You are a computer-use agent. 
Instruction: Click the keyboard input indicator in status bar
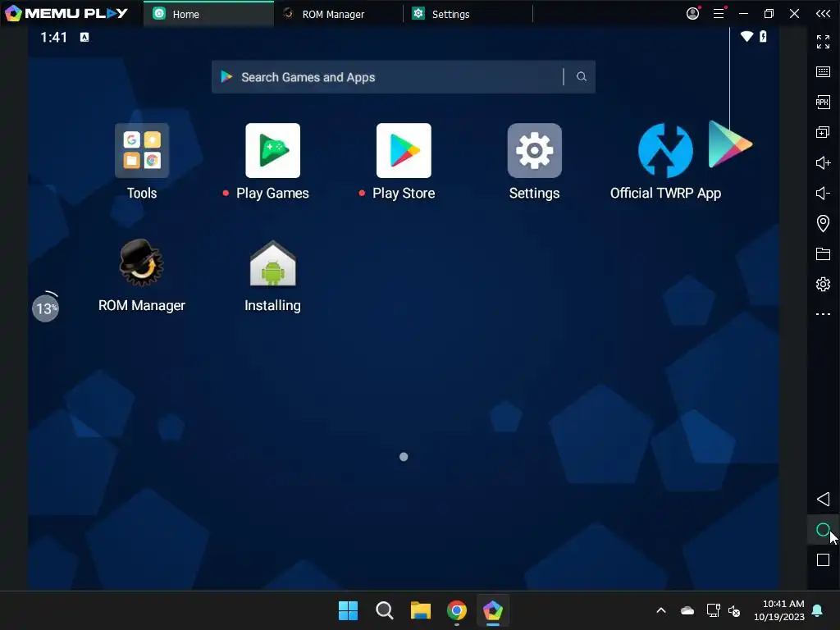coord(84,37)
